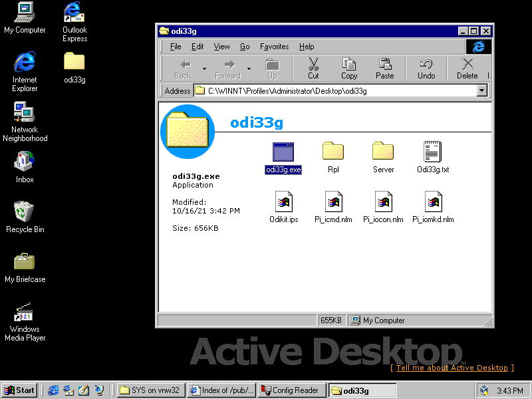The height and width of the screenshot is (399, 532).
Task: Select the Pi_iocon.nlm file
Action: tap(383, 207)
